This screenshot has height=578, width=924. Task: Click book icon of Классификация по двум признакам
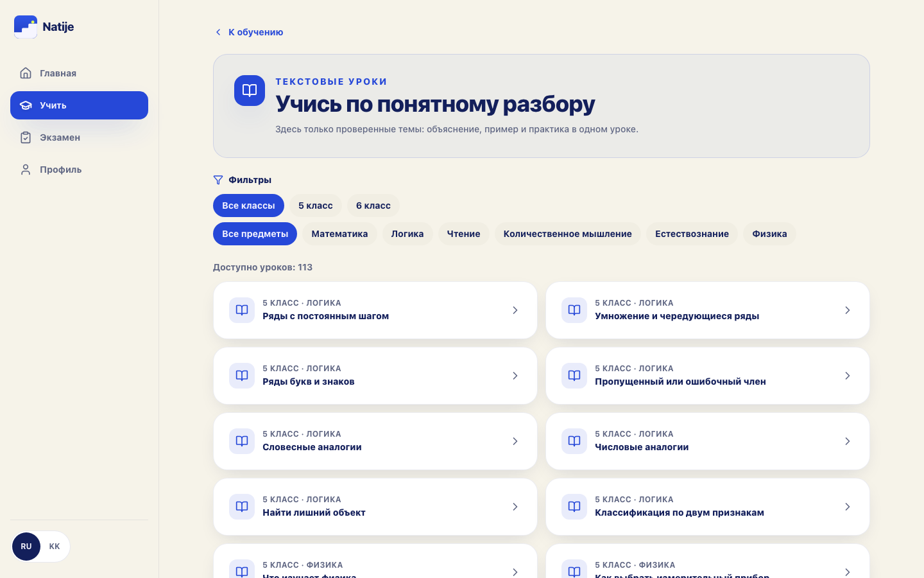[x=574, y=507]
